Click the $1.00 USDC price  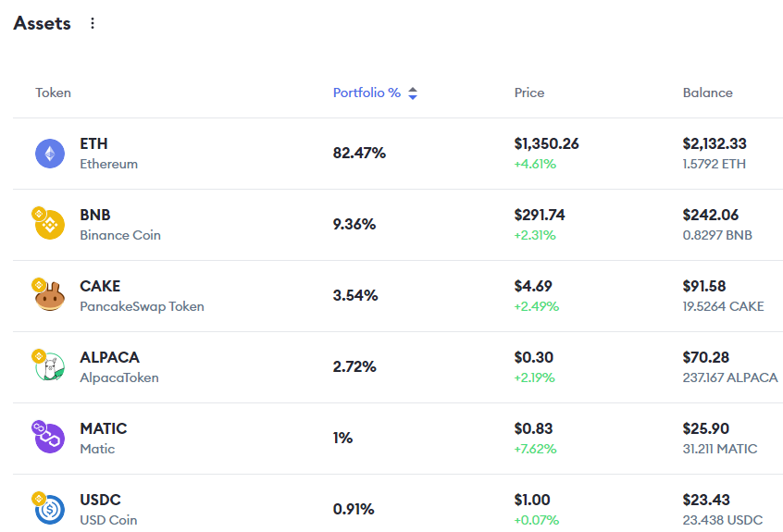(x=532, y=500)
